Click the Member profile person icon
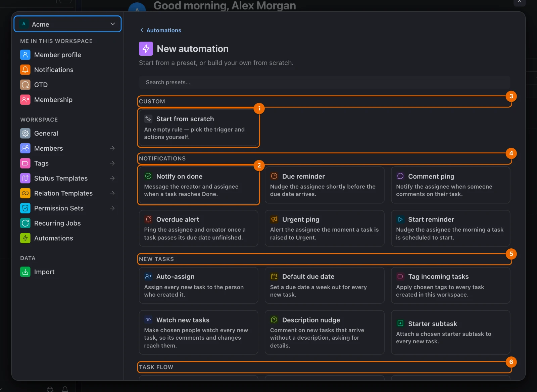This screenshot has width=537, height=392. (25, 55)
